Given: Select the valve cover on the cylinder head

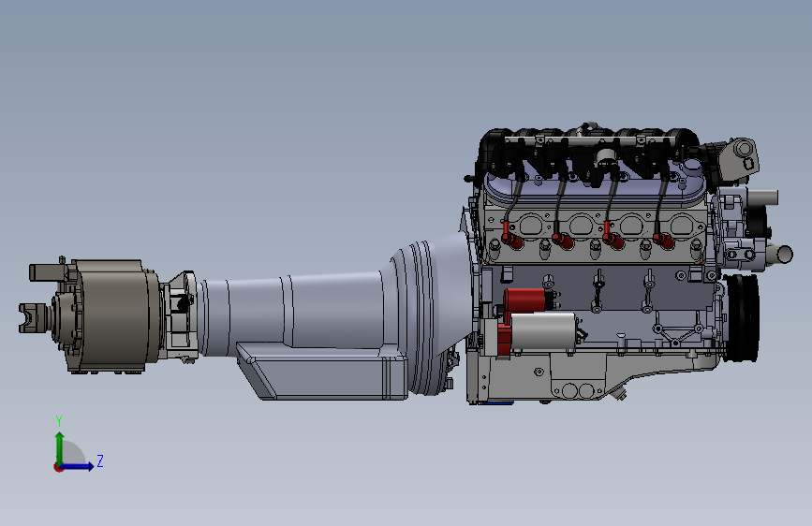Looking at the screenshot, I should pos(596,189).
